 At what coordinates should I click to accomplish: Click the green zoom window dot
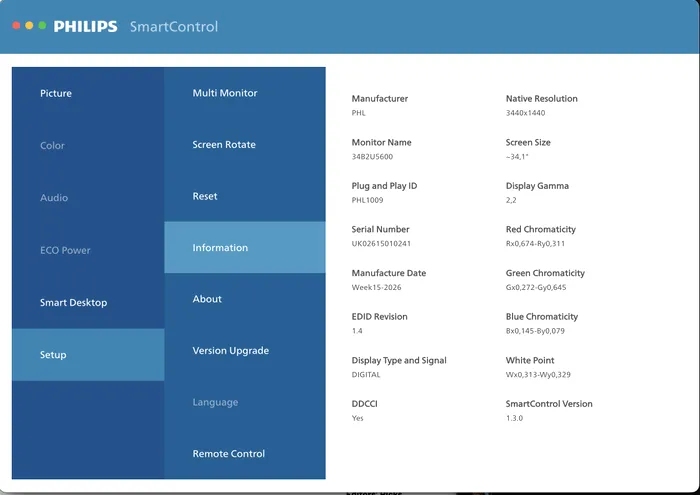pyautogui.click(x=42, y=25)
